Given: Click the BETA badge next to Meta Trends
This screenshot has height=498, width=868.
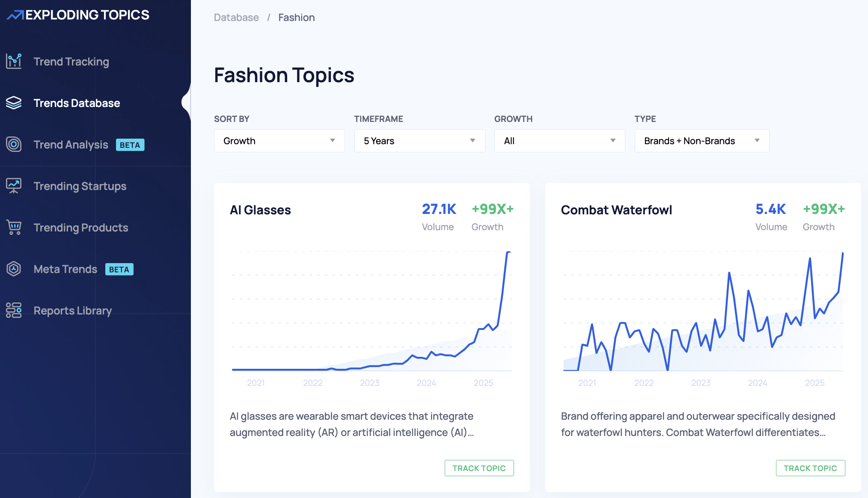Looking at the screenshot, I should [119, 270].
